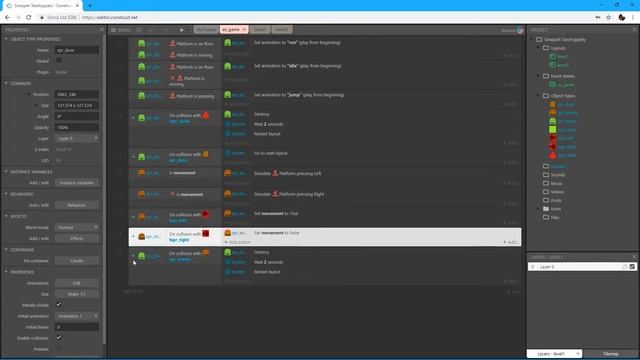Click the System icon beside first 'Wait 2 seconds'
This screenshot has width=640, height=360.
tap(228, 124)
